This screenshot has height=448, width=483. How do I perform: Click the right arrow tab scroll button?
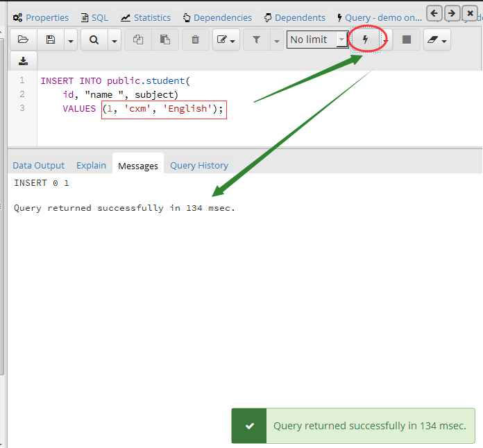pyautogui.click(x=452, y=13)
